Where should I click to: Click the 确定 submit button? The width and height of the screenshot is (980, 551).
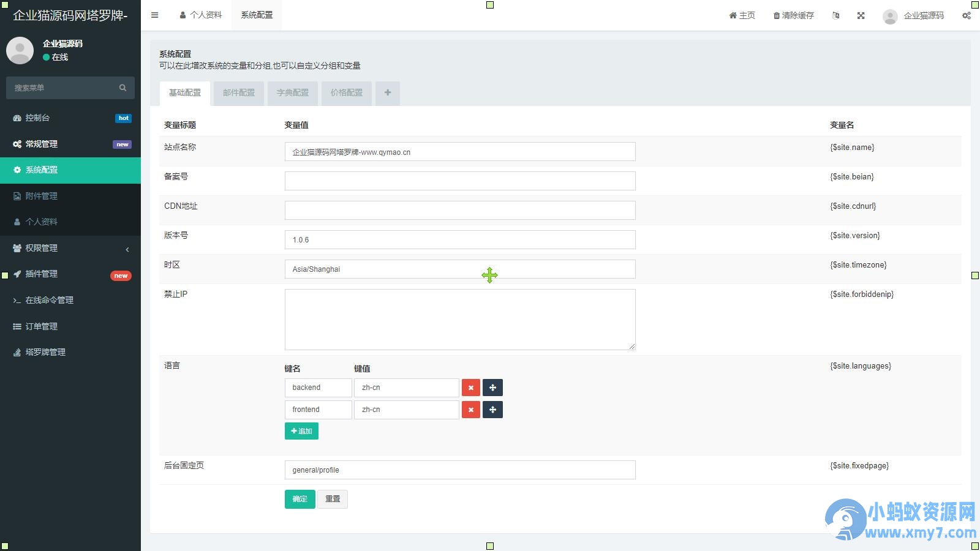coord(300,499)
